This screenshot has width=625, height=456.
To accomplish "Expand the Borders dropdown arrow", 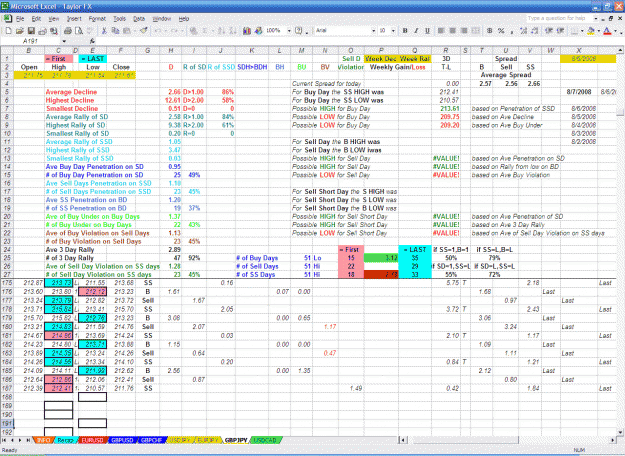I will (x=582, y=31).
